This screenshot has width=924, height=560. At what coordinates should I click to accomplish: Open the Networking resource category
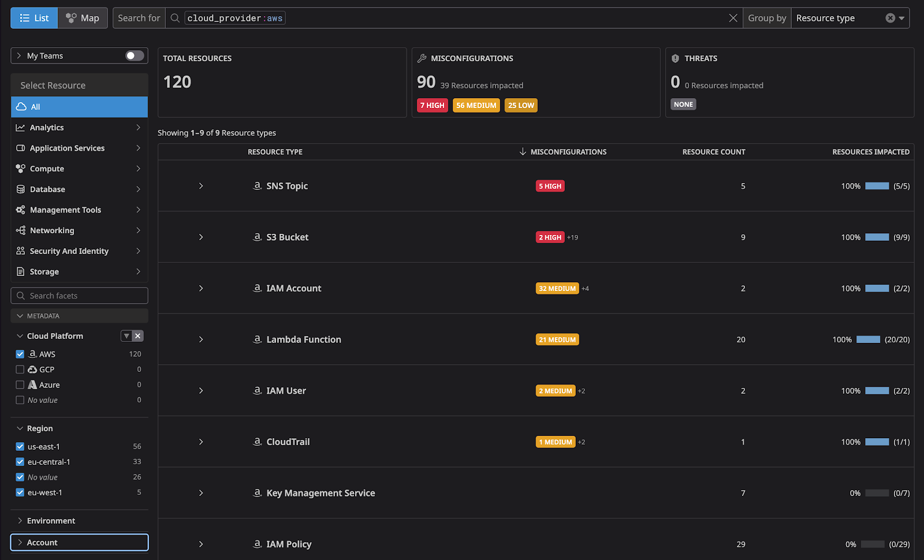[79, 230]
